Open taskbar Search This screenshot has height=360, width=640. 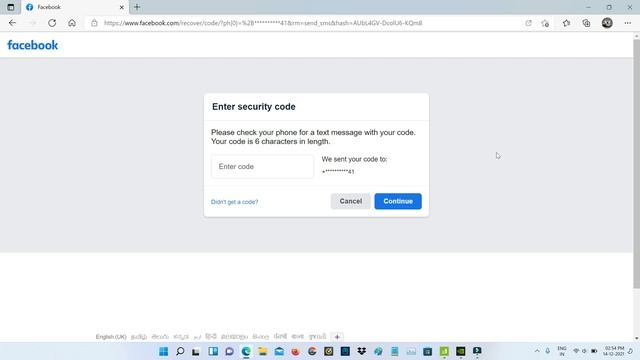click(x=180, y=351)
